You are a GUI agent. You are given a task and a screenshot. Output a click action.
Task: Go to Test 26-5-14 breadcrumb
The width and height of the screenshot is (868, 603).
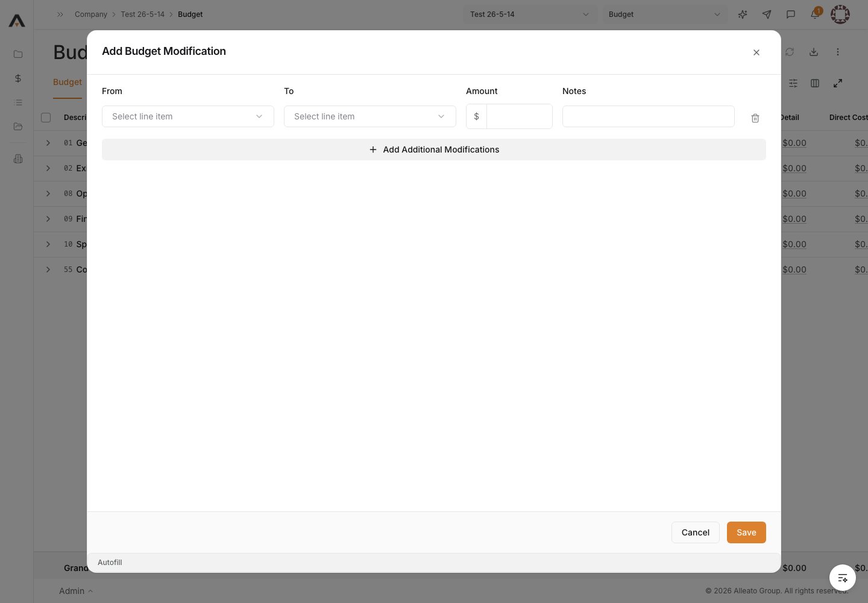[142, 14]
